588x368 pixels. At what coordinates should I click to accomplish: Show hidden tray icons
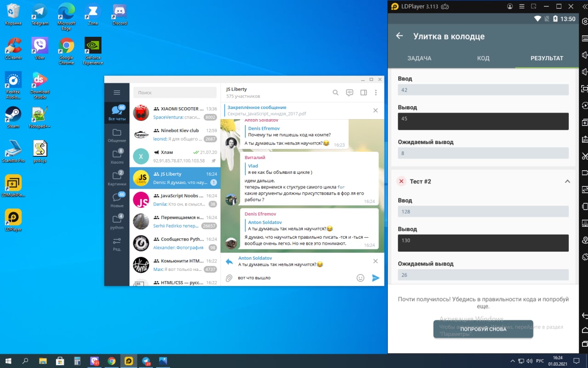pyautogui.click(x=513, y=361)
